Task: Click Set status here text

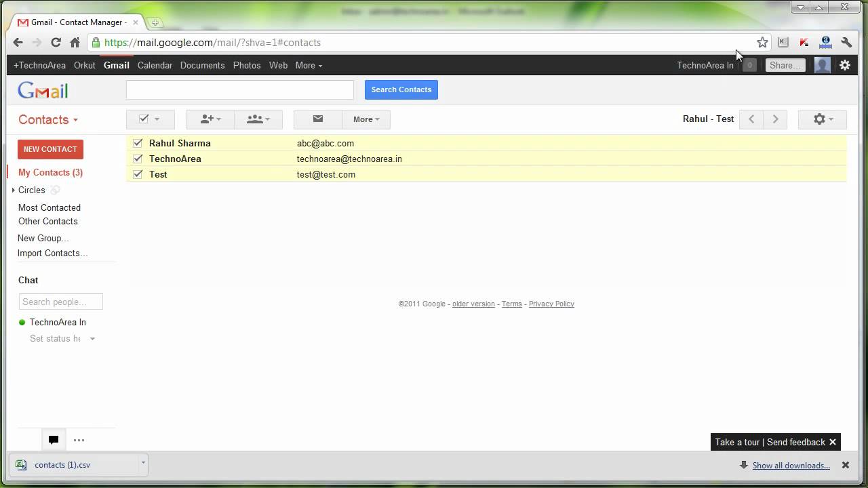Action: pos(55,338)
